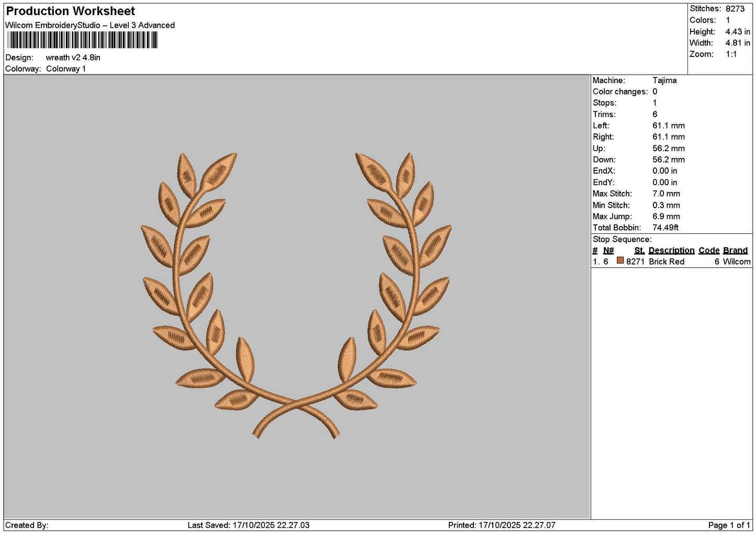Image resolution: width=756 pixels, height=534 pixels.
Task: Click the 'Brick Red' description text
Action: 667,262
